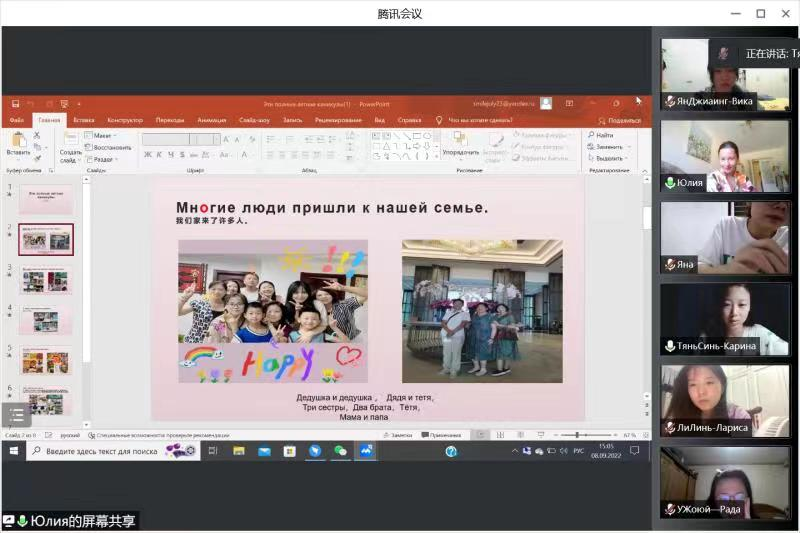The image size is (800, 533).
Task: Toggle Italic (К) formatting
Action: 159,155
